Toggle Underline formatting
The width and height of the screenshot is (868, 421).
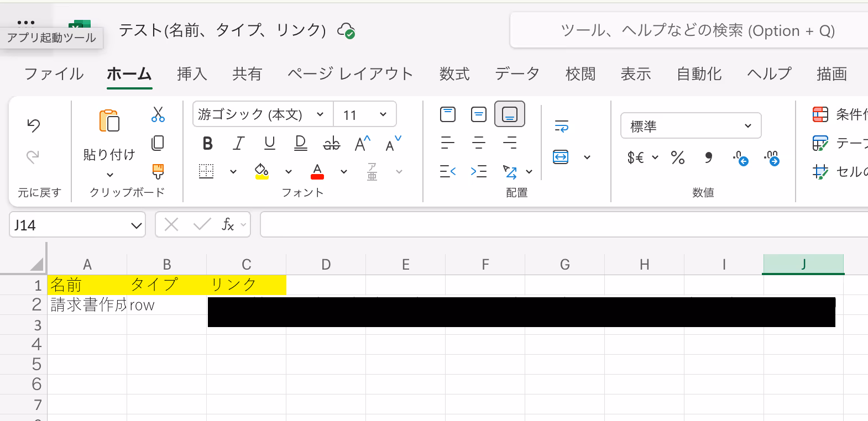click(270, 144)
